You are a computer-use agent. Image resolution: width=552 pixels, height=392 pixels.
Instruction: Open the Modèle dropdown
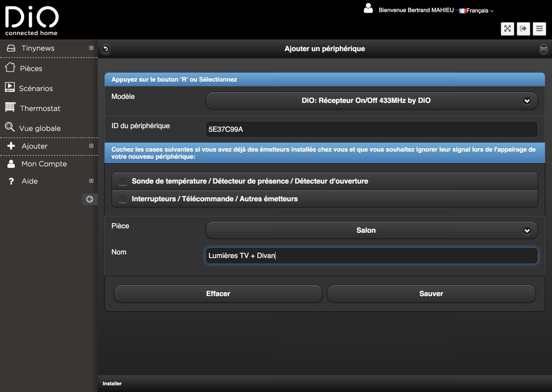[371, 101]
